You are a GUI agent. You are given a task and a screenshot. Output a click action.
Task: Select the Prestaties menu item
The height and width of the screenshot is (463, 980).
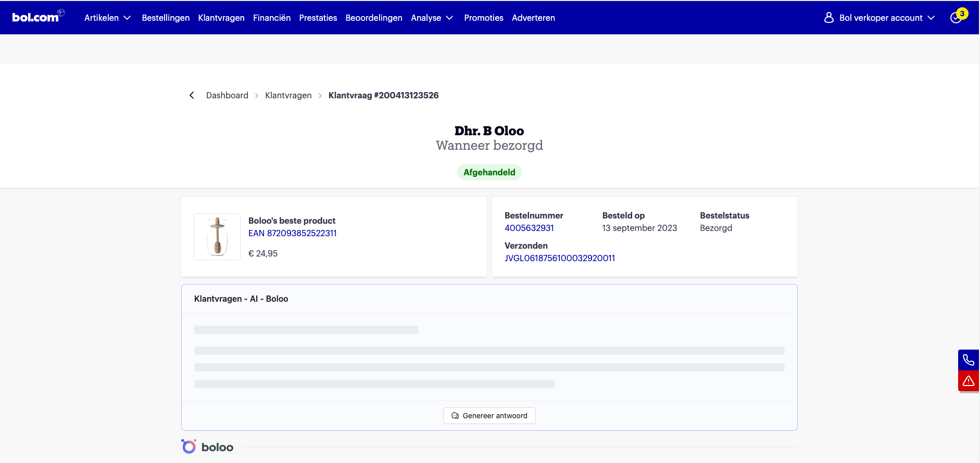tap(318, 18)
